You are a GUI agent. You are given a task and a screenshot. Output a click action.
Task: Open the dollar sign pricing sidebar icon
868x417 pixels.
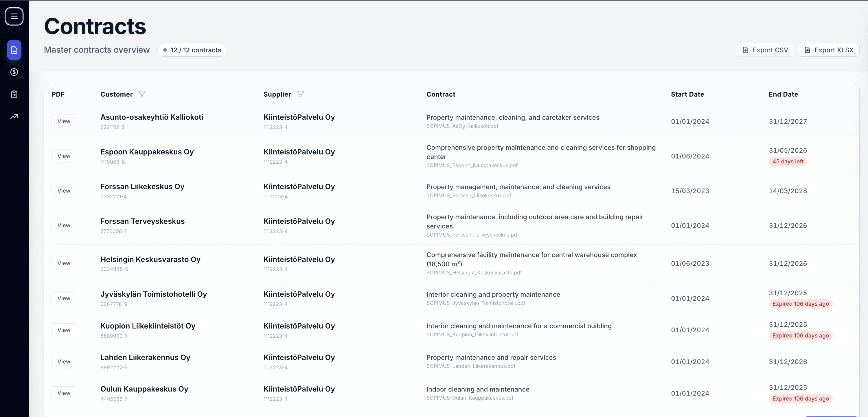click(x=14, y=72)
